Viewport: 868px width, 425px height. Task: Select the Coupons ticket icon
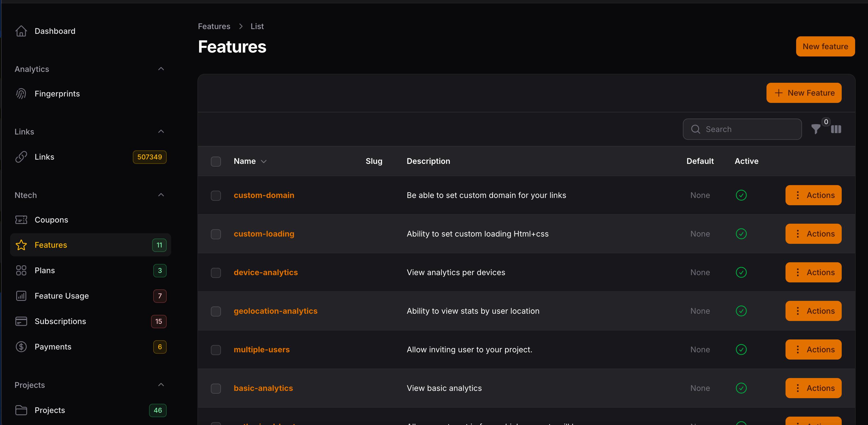[21, 220]
